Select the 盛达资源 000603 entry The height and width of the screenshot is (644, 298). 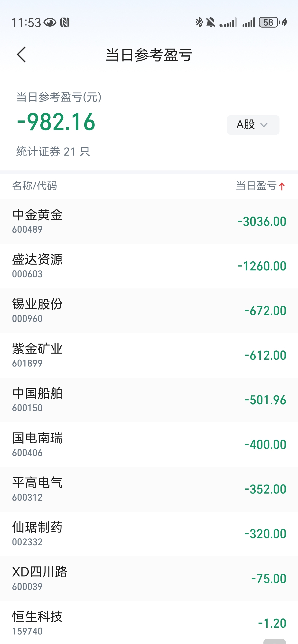(149, 266)
